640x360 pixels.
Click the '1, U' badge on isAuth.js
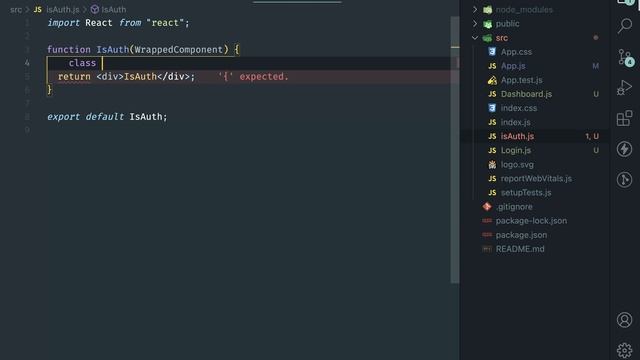pos(592,136)
